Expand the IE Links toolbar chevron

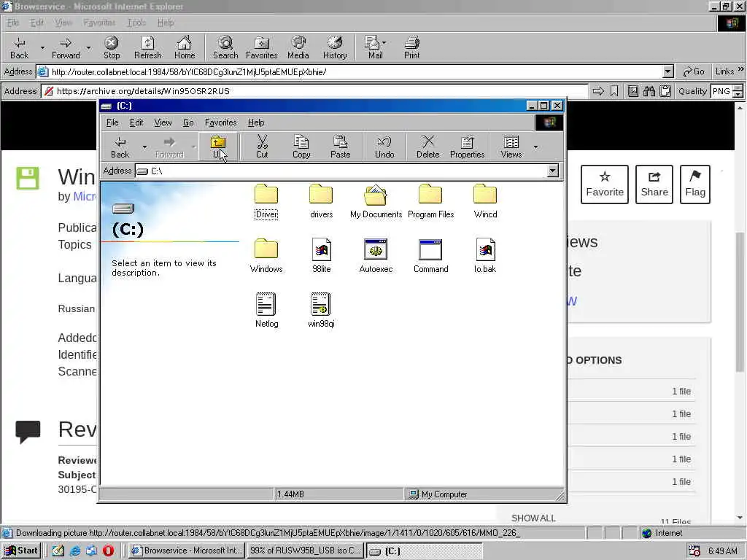pos(741,69)
